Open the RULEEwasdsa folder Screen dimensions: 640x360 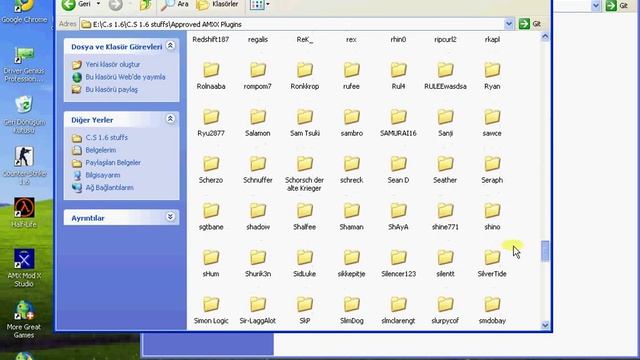445,76
